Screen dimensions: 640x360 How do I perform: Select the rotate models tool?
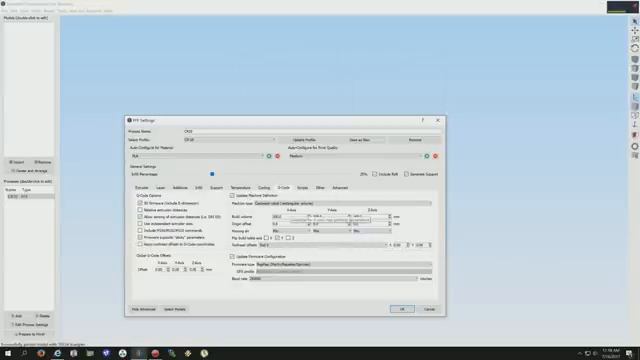[x=635, y=48]
